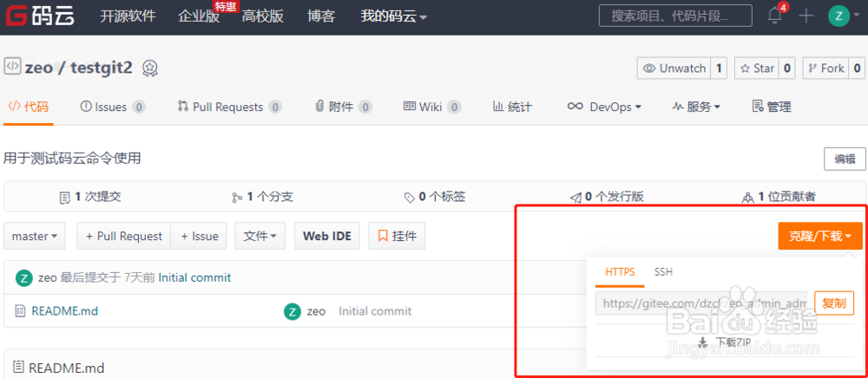868x378 pixels.
Task: Open the master branch dropdown
Action: coord(35,236)
